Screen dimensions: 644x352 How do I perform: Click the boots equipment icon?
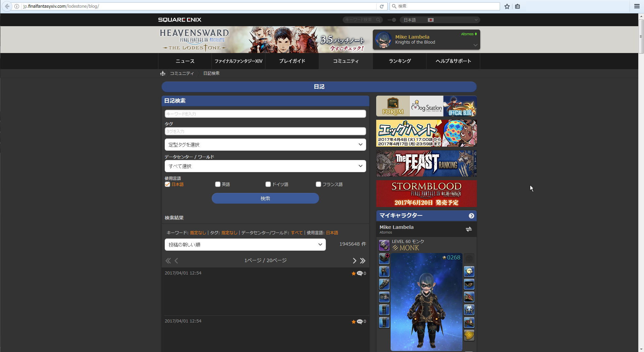point(384,322)
